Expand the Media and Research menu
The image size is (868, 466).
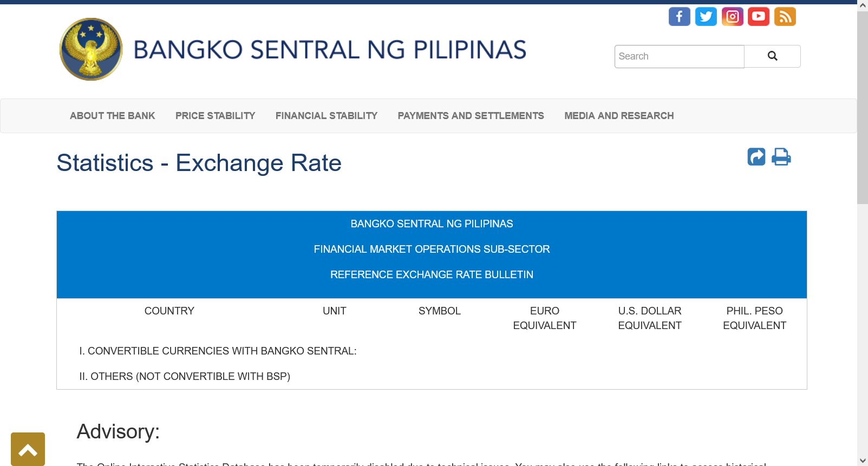click(619, 116)
